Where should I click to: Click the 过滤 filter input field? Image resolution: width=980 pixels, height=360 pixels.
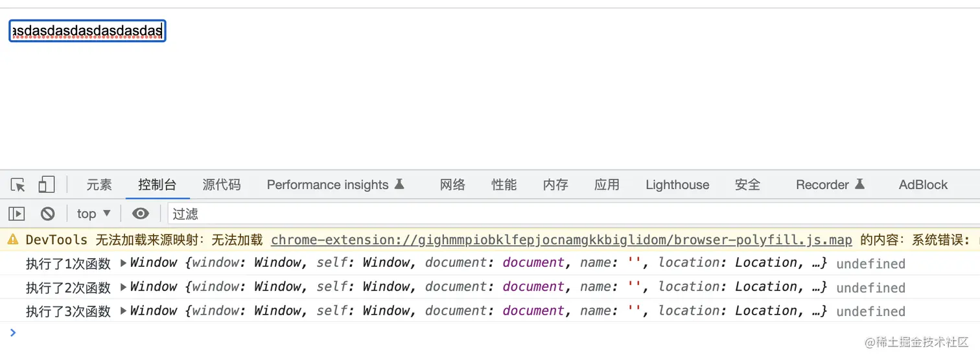point(570,214)
